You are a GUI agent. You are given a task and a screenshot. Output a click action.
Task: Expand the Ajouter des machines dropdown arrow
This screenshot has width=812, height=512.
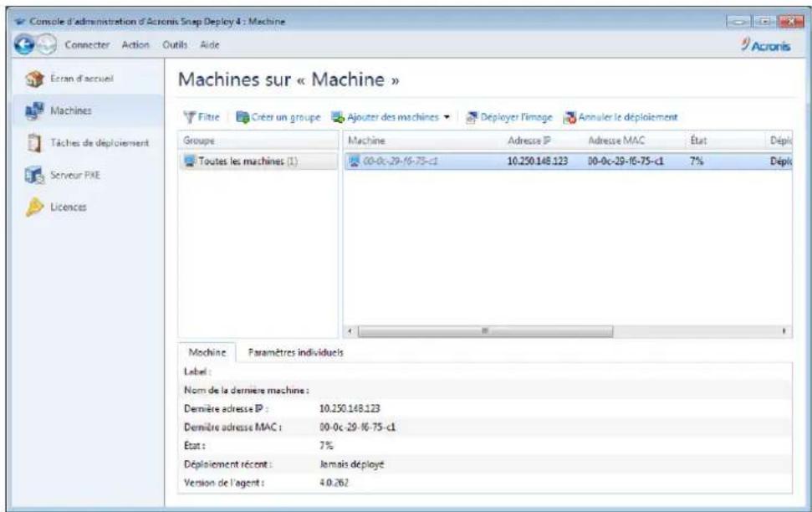click(x=447, y=118)
